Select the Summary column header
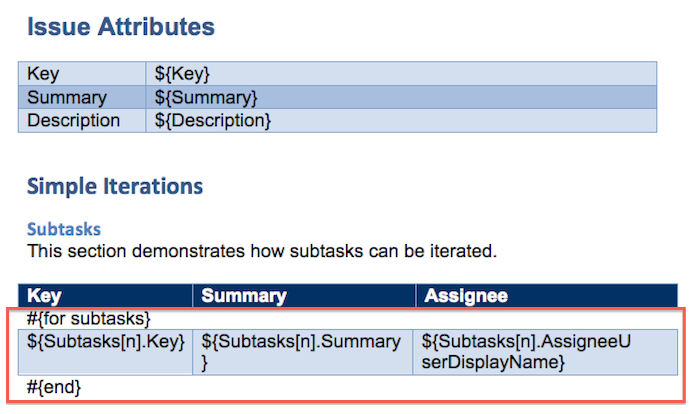Screen dimensions: 700x414 coord(304,296)
